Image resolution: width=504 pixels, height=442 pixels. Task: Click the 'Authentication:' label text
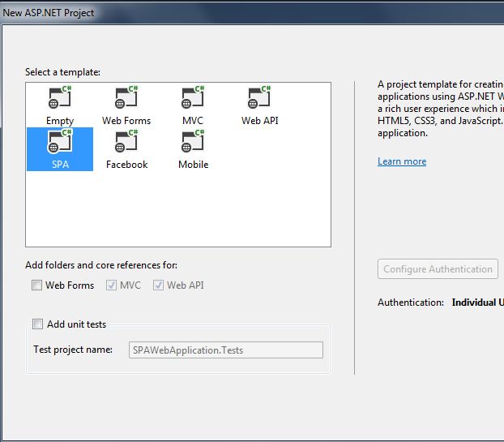tap(411, 303)
